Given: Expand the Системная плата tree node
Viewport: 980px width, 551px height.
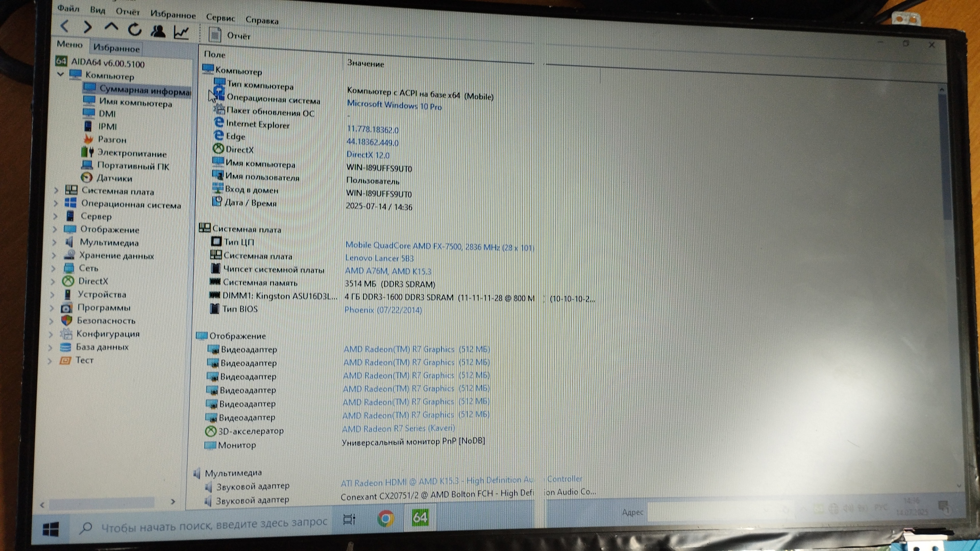Looking at the screenshot, I should click(56, 190).
